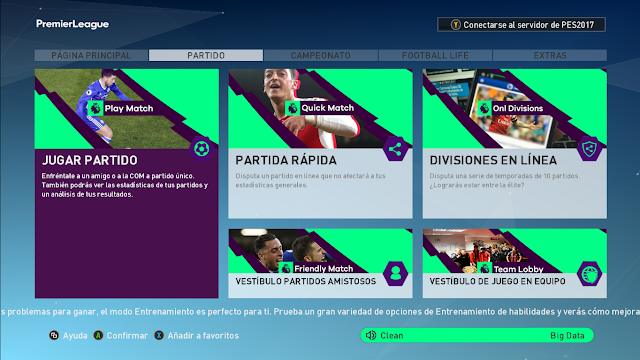This screenshot has height=360, width=640.
Task: Click the Confirmar label
Action: pyautogui.click(x=127, y=336)
